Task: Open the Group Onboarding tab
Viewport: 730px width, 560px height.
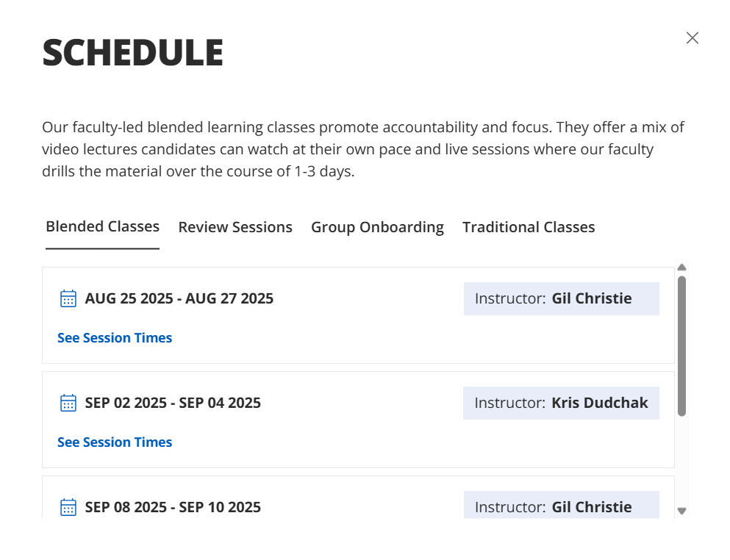Action: [377, 227]
